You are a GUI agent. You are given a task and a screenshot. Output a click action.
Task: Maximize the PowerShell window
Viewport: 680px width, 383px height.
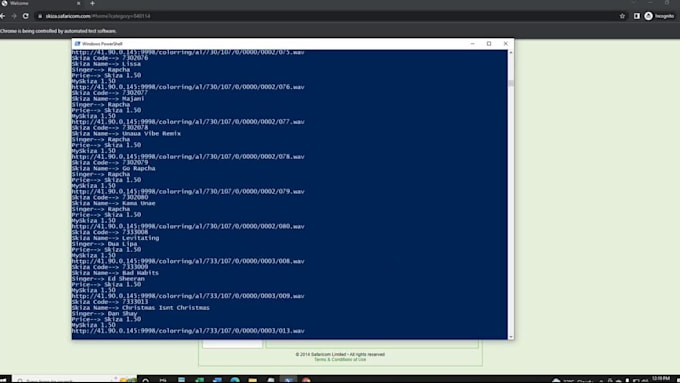[x=489, y=44]
